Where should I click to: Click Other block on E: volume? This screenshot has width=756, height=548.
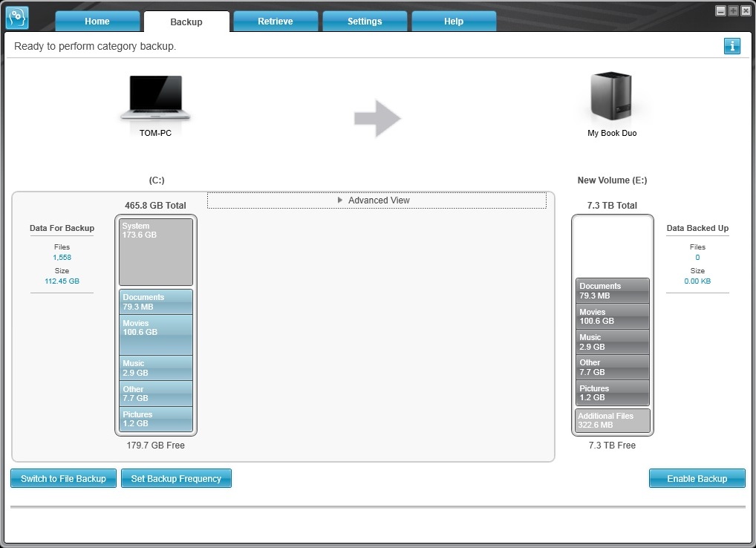[x=613, y=368]
